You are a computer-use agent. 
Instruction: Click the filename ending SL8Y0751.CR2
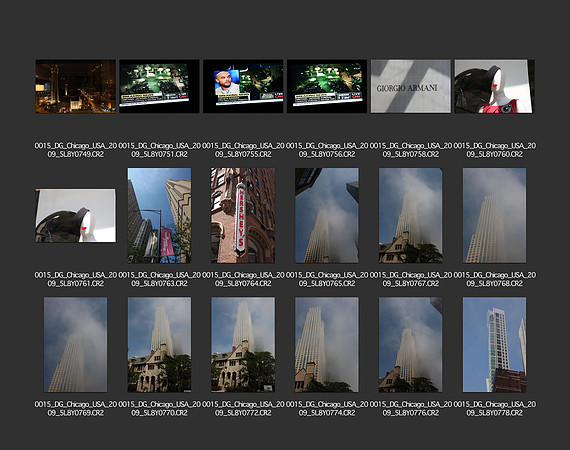click(160, 150)
